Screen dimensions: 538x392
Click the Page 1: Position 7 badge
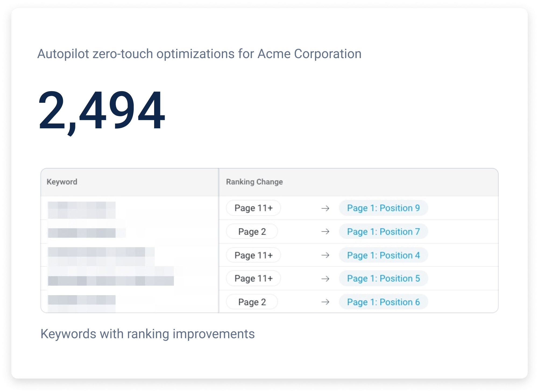tap(383, 231)
